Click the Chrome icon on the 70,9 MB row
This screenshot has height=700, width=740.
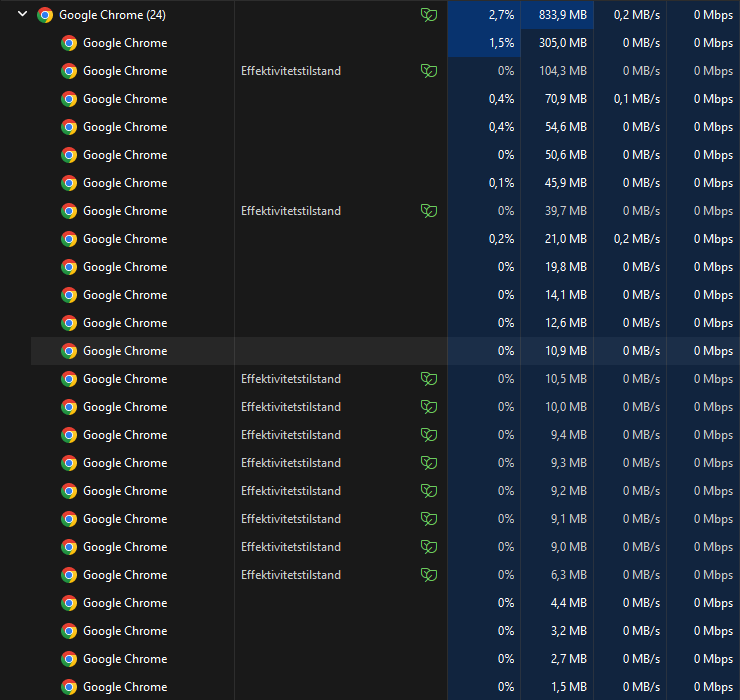(69, 99)
